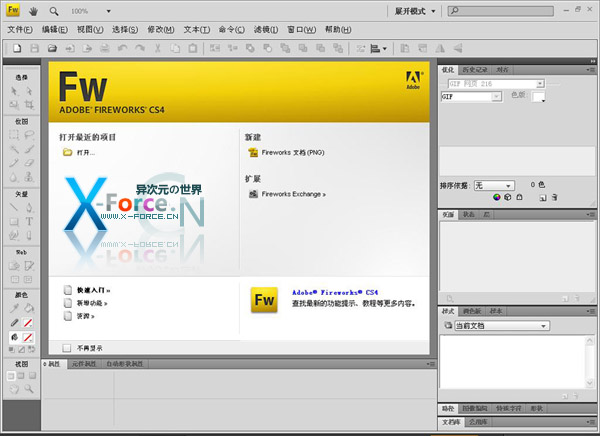Click the Open folder toolbar icon
Image resolution: width=600 pixels, height=436 pixels.
[x=52, y=48]
